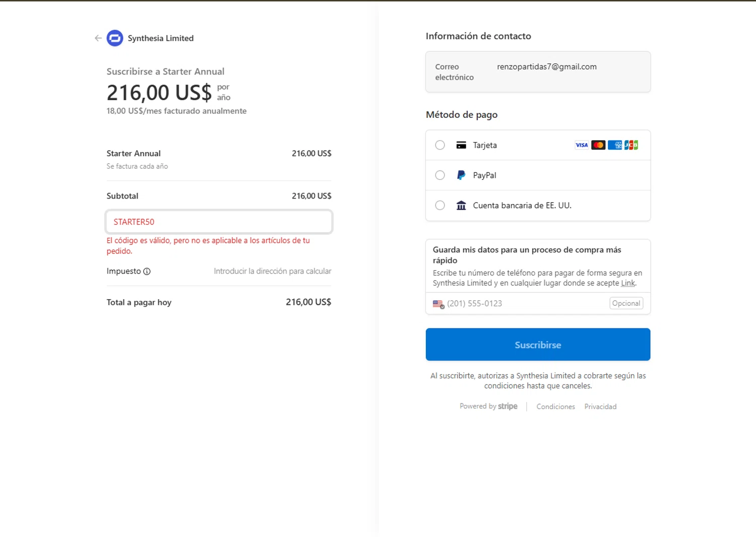Click the Link hyperlink in the save-data text

628,283
